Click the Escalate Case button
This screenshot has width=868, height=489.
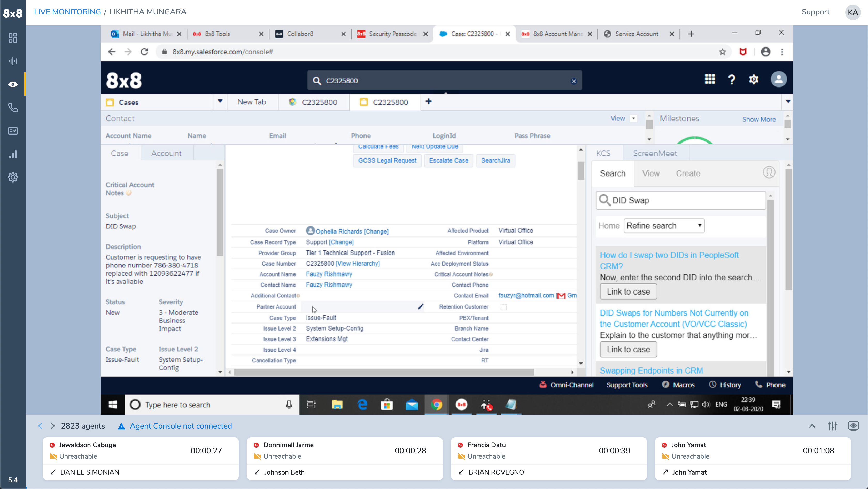pyautogui.click(x=448, y=161)
